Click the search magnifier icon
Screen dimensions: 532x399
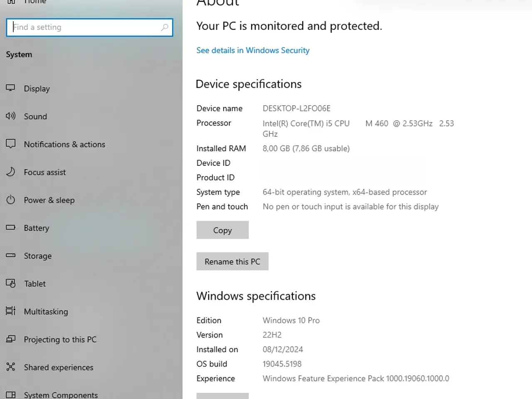pyautogui.click(x=165, y=27)
